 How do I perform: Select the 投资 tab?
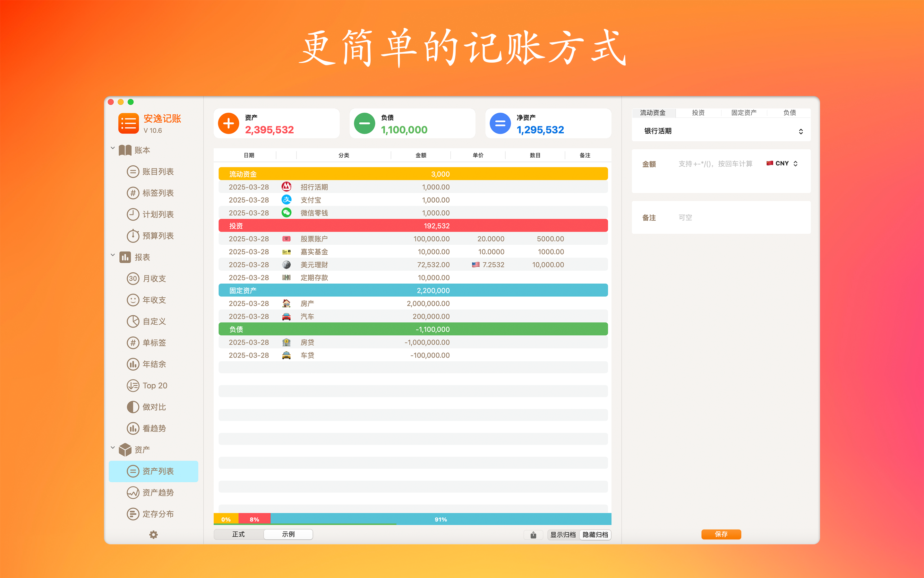698,113
